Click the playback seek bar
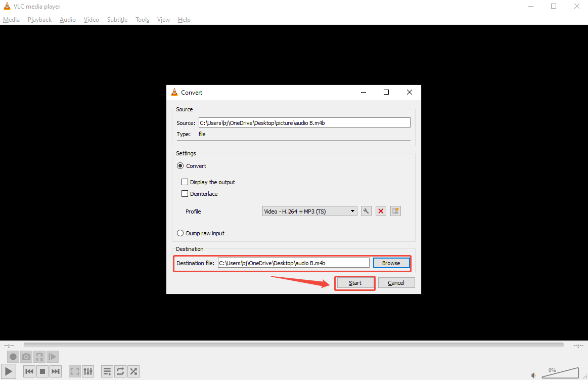Viewport: 588px width, 380px height. tap(294, 345)
